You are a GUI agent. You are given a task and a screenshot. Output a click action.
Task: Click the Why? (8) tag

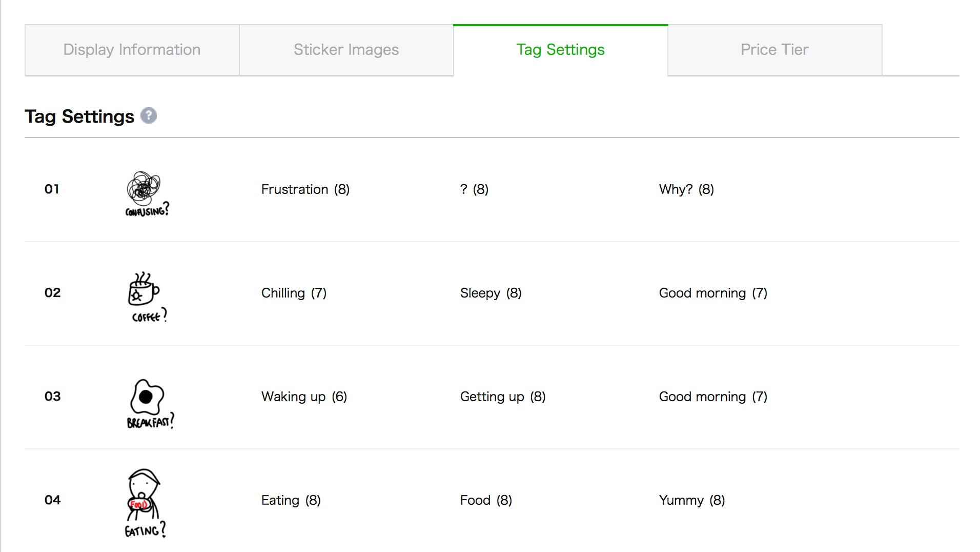[x=686, y=189]
